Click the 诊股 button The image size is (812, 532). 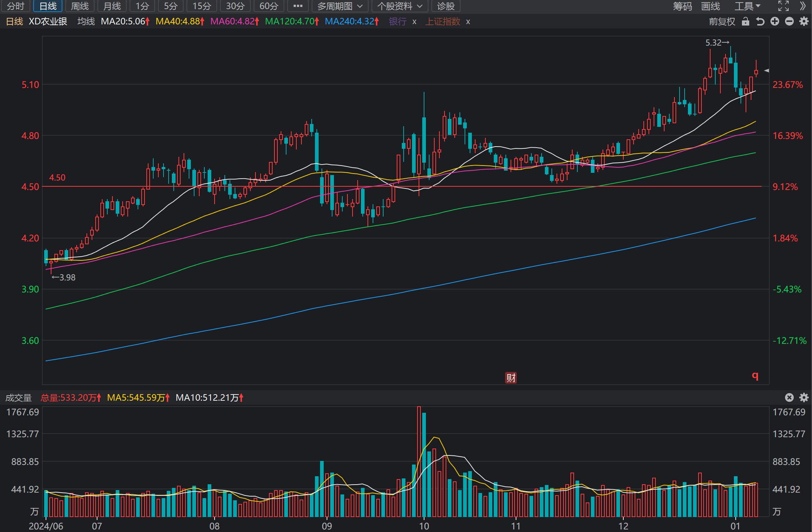[446, 6]
